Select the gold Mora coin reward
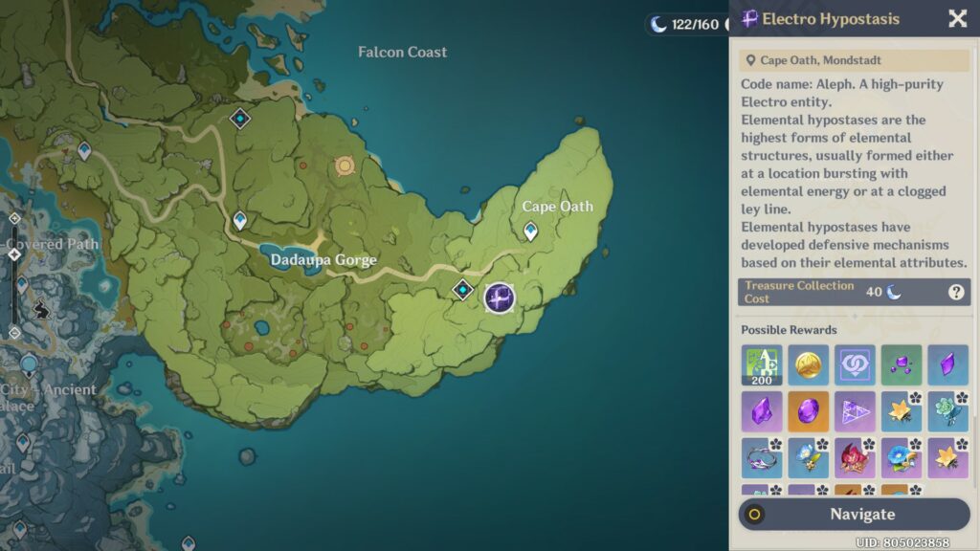Viewport: 980px width, 551px height. (809, 365)
